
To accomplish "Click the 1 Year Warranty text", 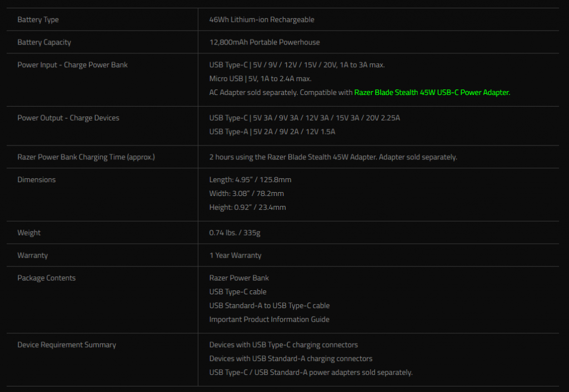I will pos(235,255).
